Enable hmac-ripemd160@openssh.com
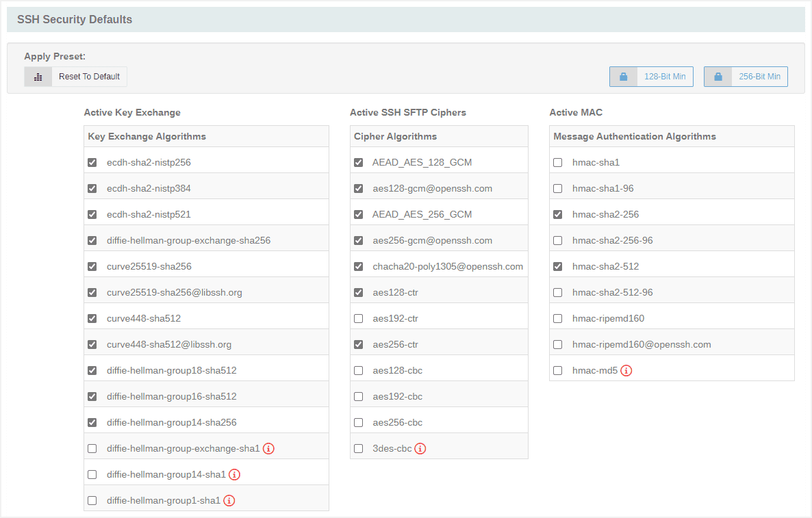The width and height of the screenshot is (812, 518). click(x=557, y=344)
